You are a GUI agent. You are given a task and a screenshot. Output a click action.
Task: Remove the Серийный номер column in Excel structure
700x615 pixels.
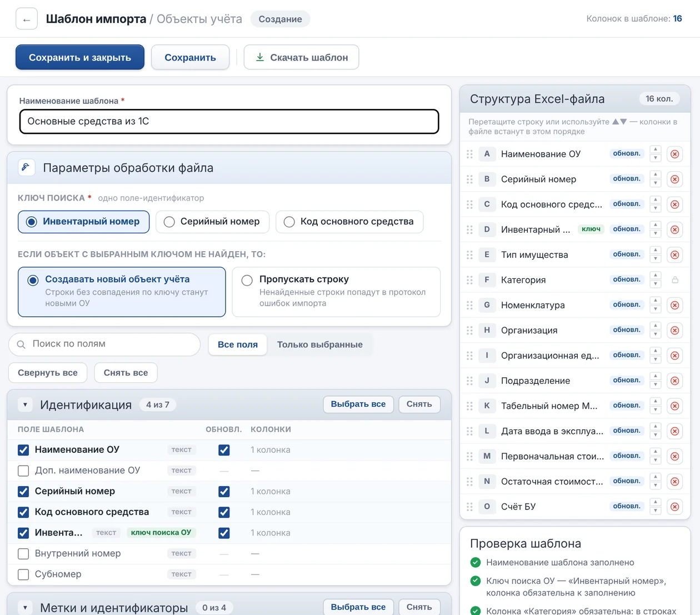point(675,179)
